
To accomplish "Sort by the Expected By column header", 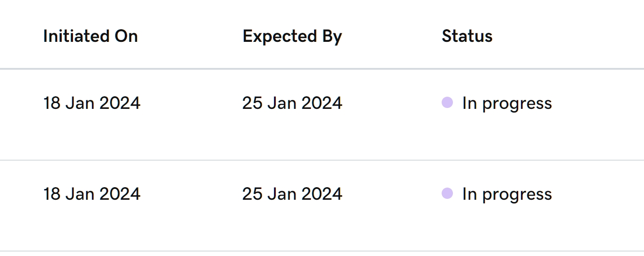I will (292, 36).
